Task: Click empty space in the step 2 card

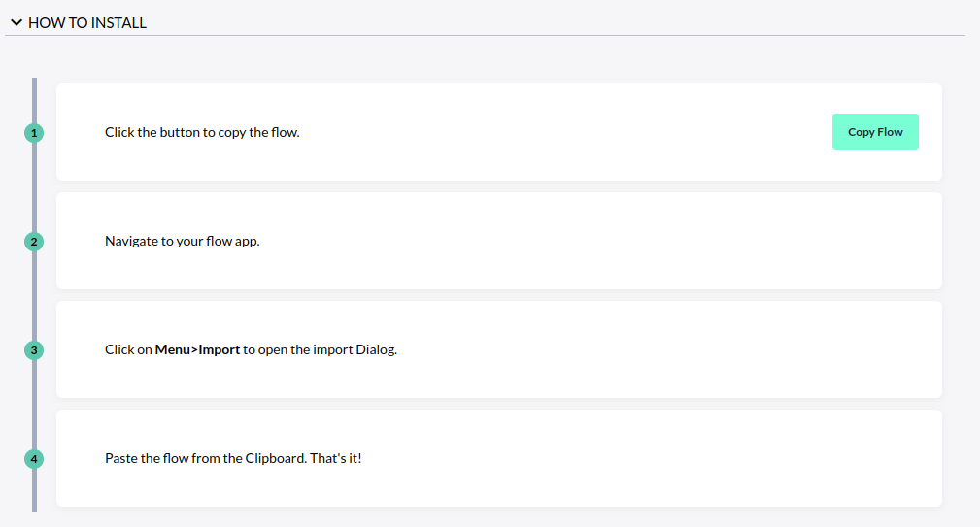Action: click(x=583, y=241)
